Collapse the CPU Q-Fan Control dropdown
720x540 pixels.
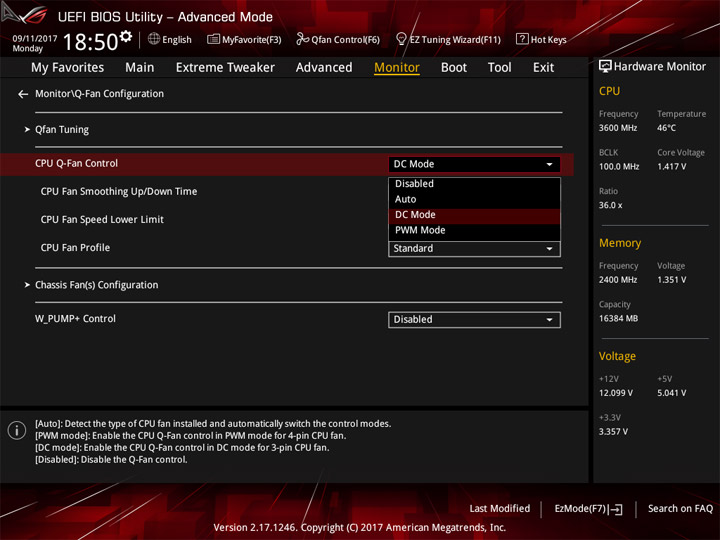click(x=474, y=164)
